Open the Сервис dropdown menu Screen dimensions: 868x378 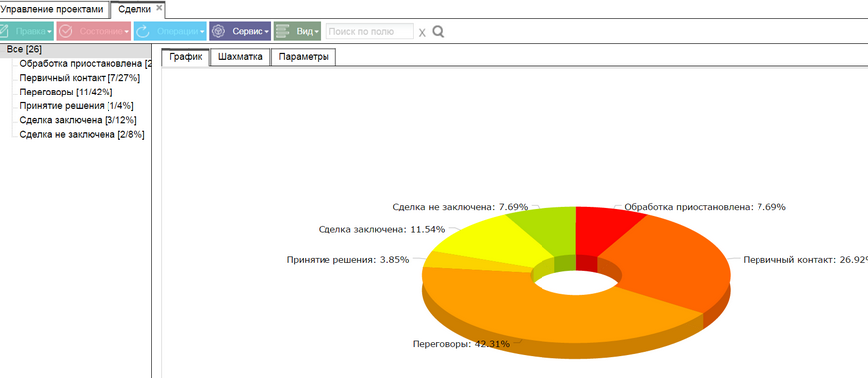tap(267, 32)
